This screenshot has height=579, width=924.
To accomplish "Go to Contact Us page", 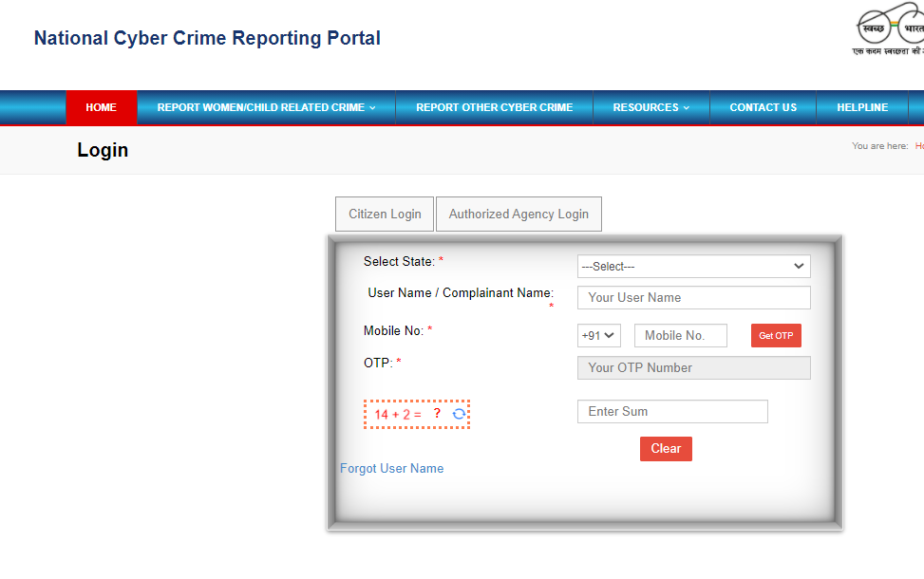I will 763,108.
